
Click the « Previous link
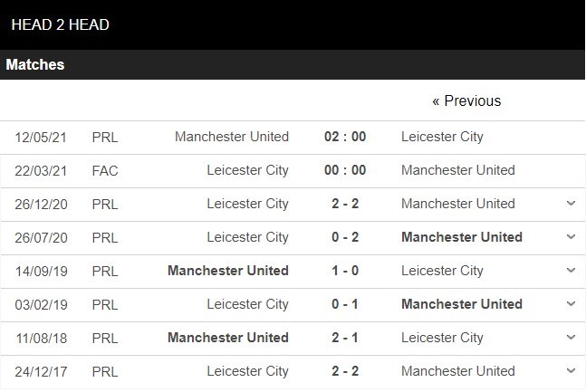coord(466,100)
